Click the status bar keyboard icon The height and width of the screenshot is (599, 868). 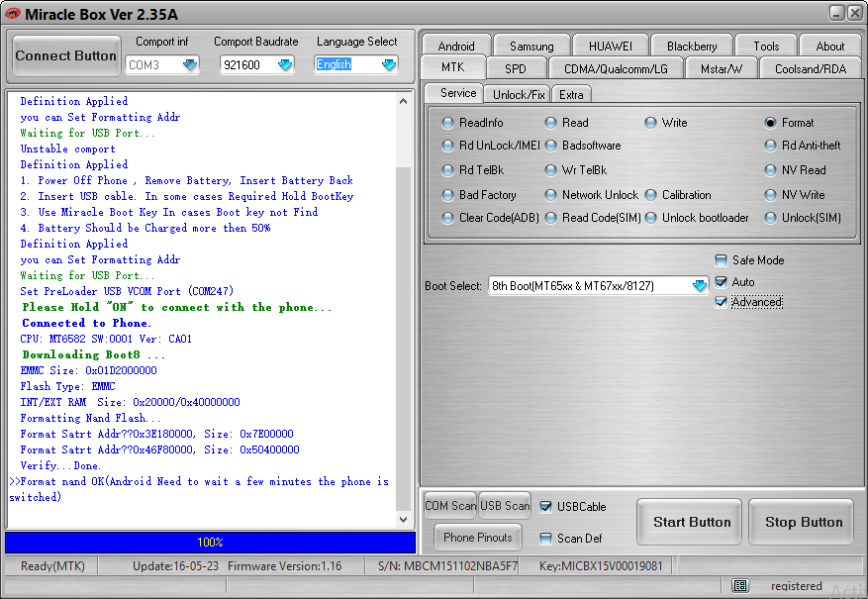point(740,585)
